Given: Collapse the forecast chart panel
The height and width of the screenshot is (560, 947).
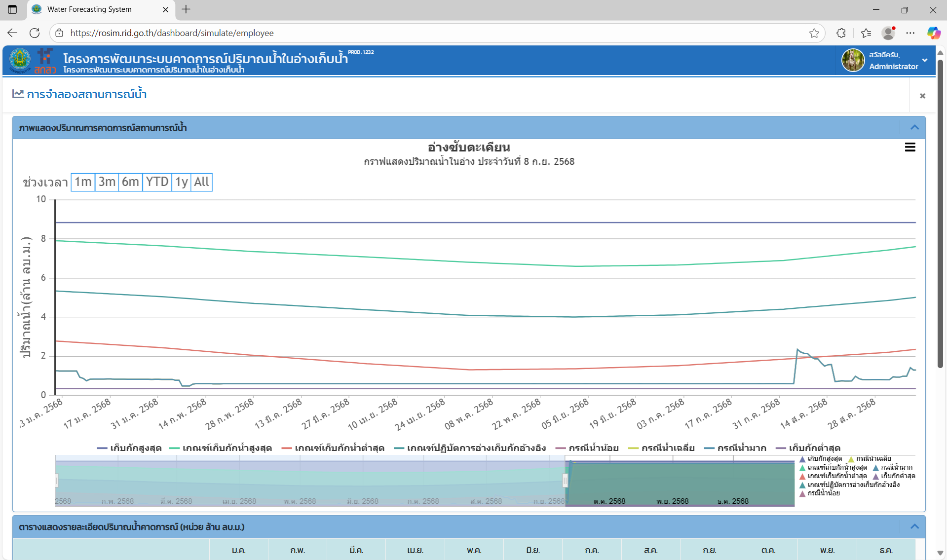Looking at the screenshot, I should [x=914, y=128].
